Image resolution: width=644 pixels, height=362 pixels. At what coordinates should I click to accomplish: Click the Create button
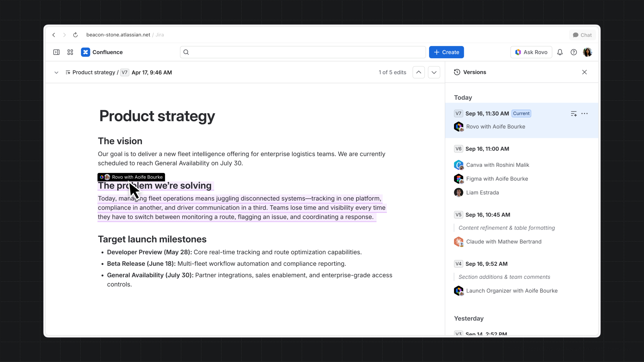point(446,52)
